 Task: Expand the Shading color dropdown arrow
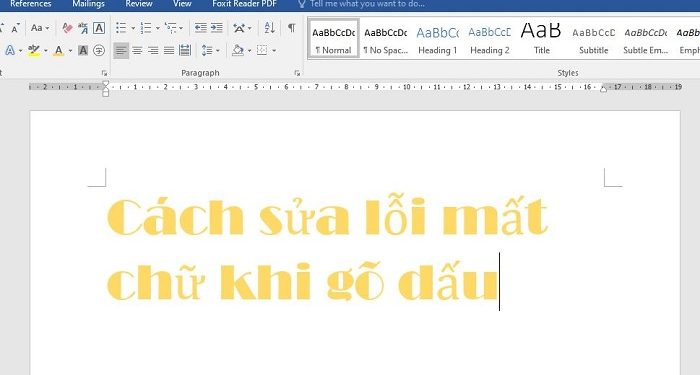click(249, 51)
